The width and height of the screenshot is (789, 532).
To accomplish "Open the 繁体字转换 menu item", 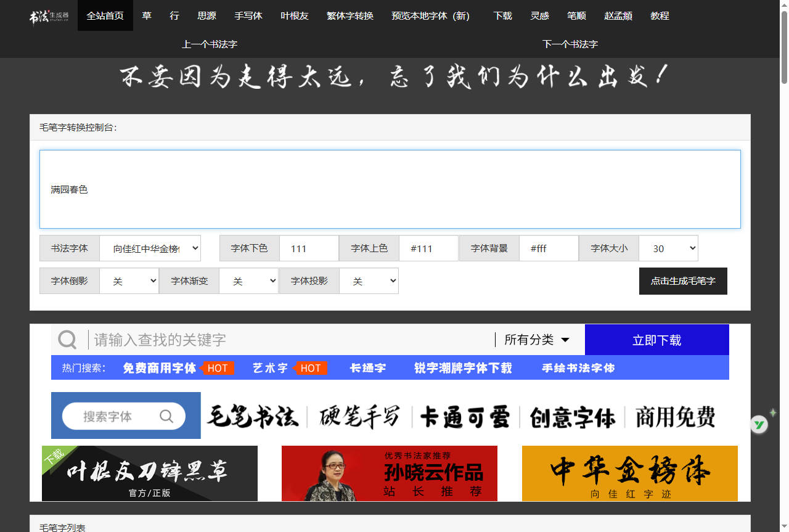I will (x=350, y=15).
